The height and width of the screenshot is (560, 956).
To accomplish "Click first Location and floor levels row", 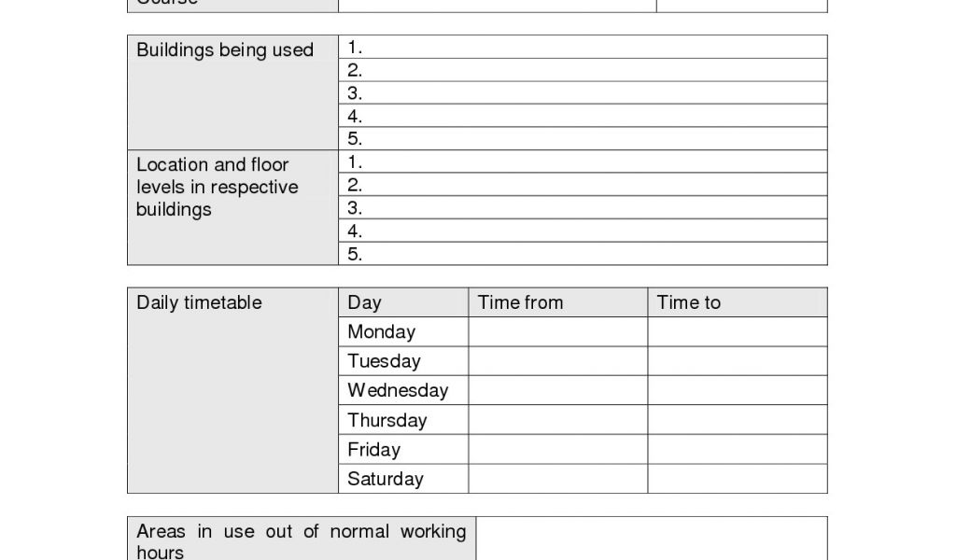I will (583, 161).
